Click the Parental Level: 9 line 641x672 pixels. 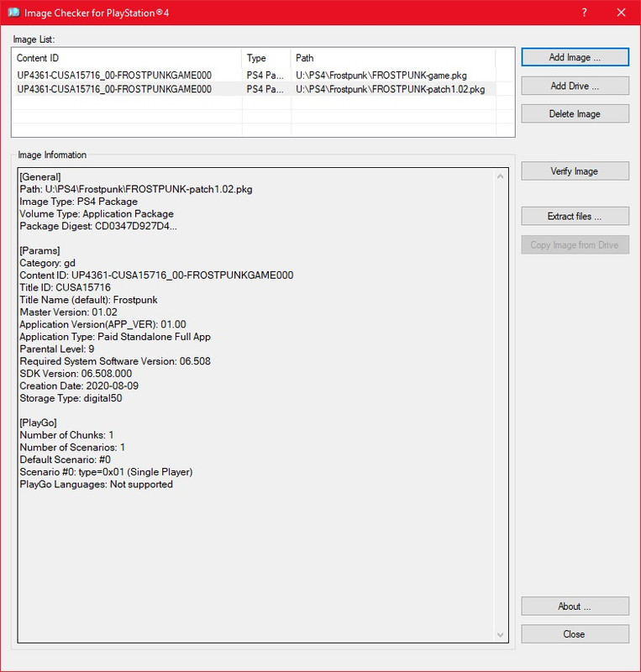57,349
